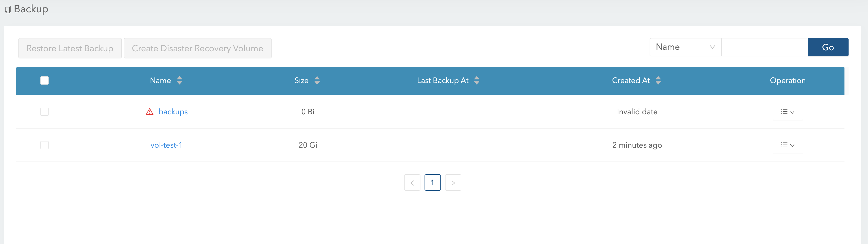Click inside the search input field

coord(764,47)
